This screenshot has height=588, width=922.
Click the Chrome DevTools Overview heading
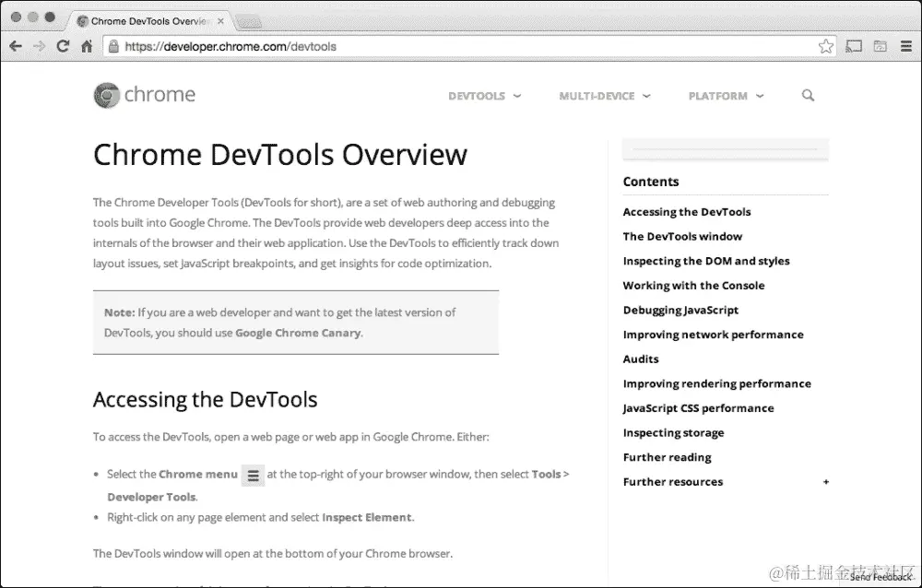[x=280, y=155]
